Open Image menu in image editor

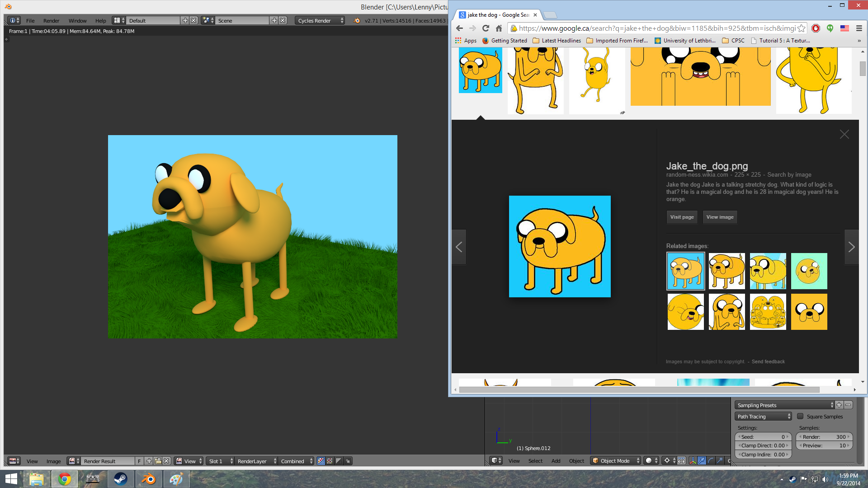[53, 461]
